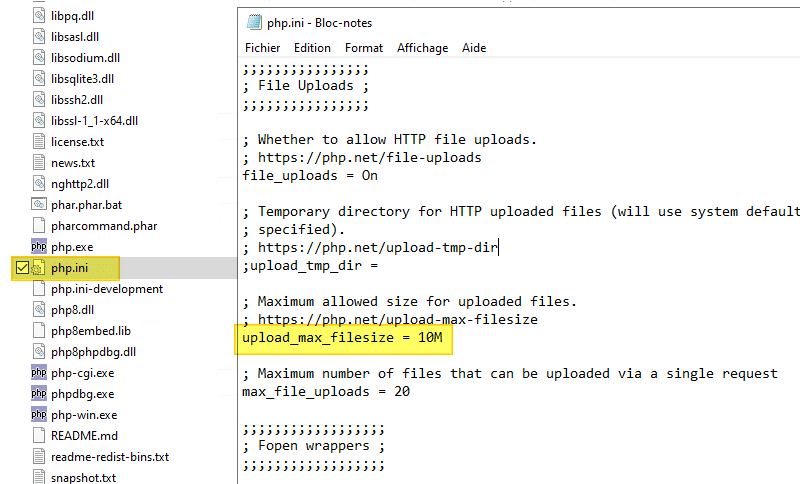Click the php-win.exe PHP logo icon
Screen dimensions: 800x484
[39, 415]
